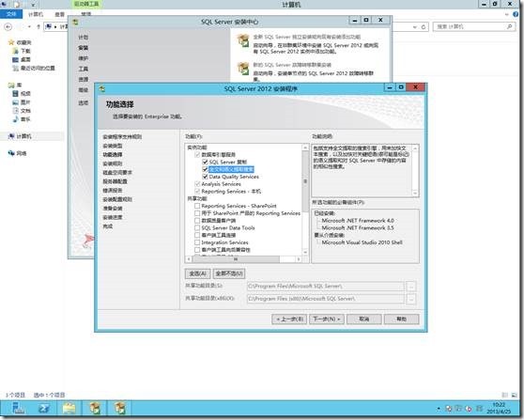Open the 计算机 ribbon tab

click(x=36, y=14)
